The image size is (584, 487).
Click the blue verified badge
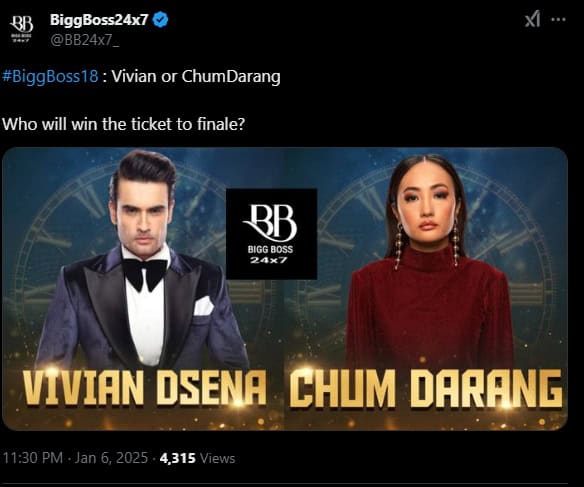161,20
